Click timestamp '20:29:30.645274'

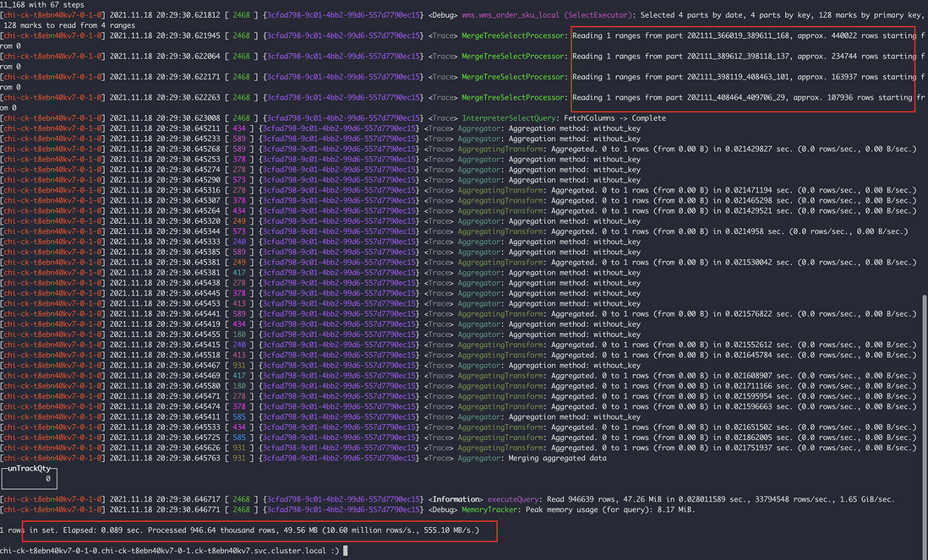click(188, 170)
